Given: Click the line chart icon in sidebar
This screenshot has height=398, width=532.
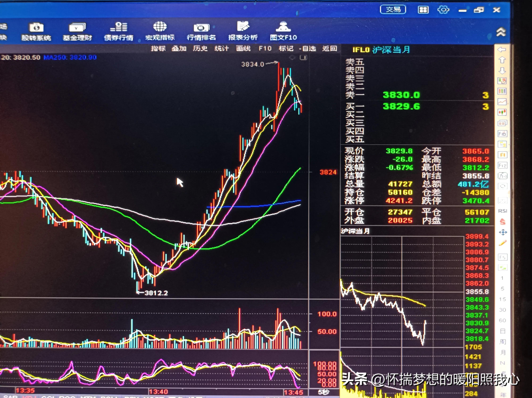Looking at the screenshot, I should [502, 102].
